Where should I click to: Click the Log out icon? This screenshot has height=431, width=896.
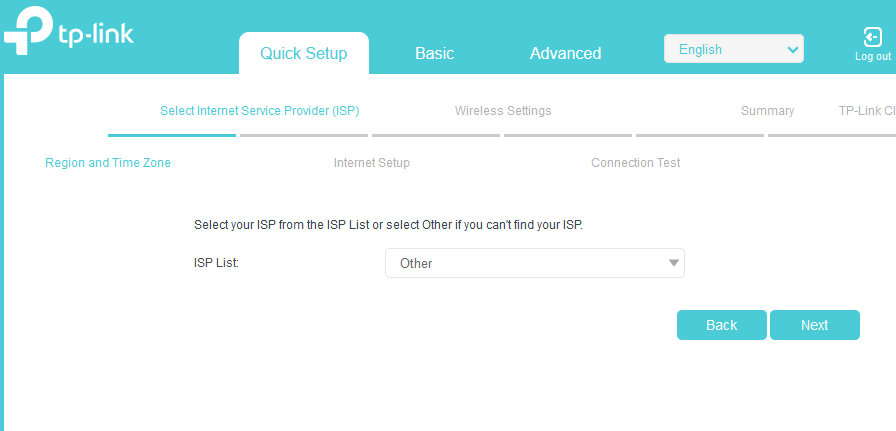[872, 37]
